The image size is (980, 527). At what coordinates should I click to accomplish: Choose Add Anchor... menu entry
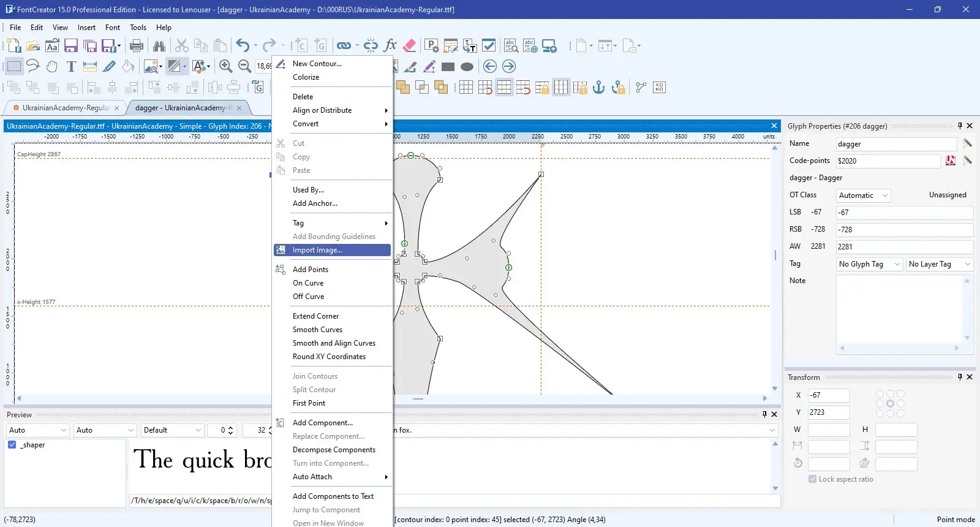click(x=332, y=203)
